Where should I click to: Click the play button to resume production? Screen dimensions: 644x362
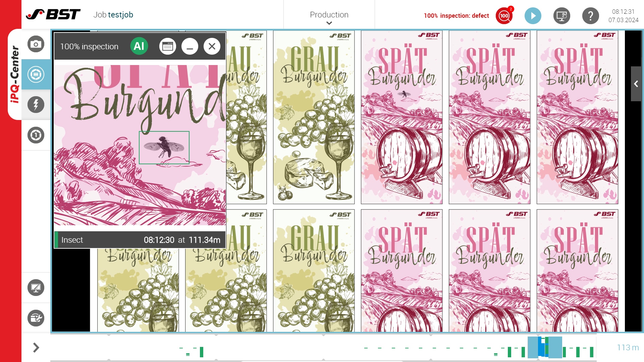click(533, 15)
